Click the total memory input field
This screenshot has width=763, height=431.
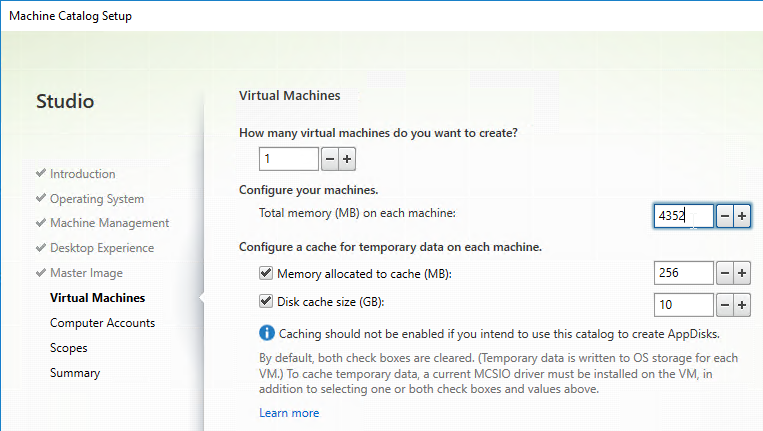click(684, 216)
